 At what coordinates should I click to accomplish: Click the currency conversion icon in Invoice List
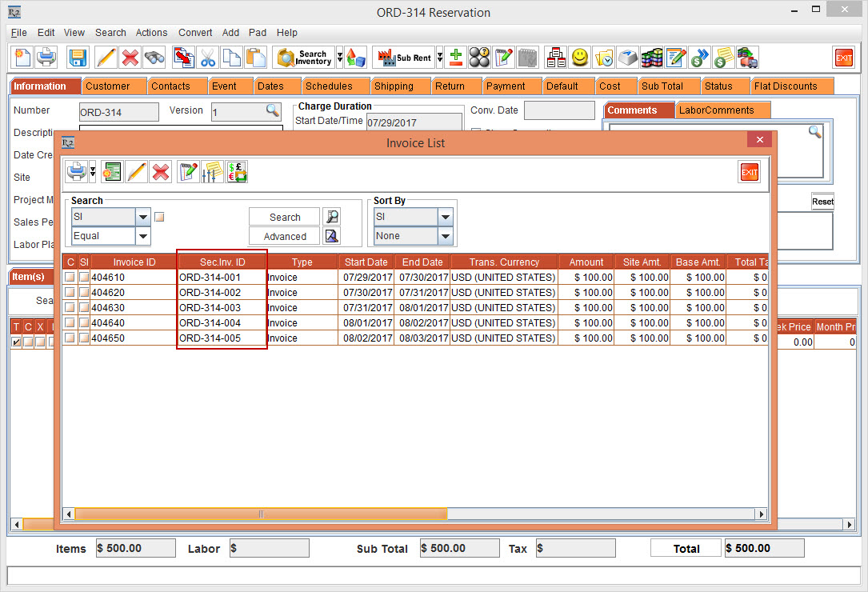237,171
